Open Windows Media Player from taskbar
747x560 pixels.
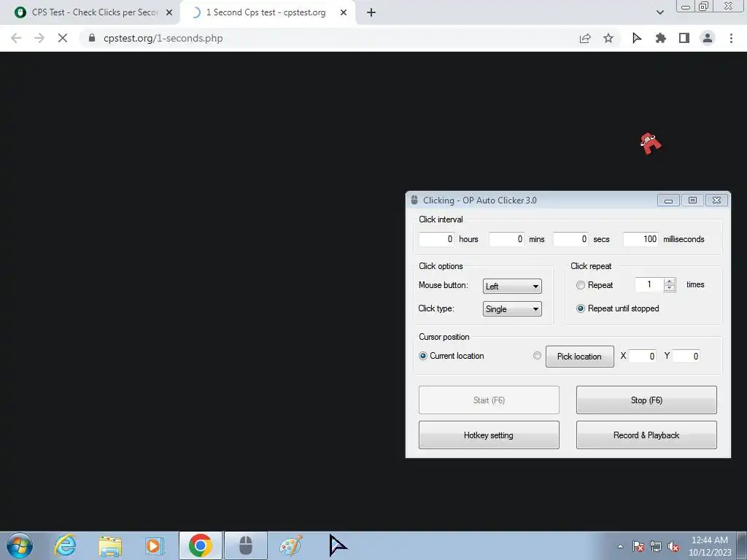[154, 545]
